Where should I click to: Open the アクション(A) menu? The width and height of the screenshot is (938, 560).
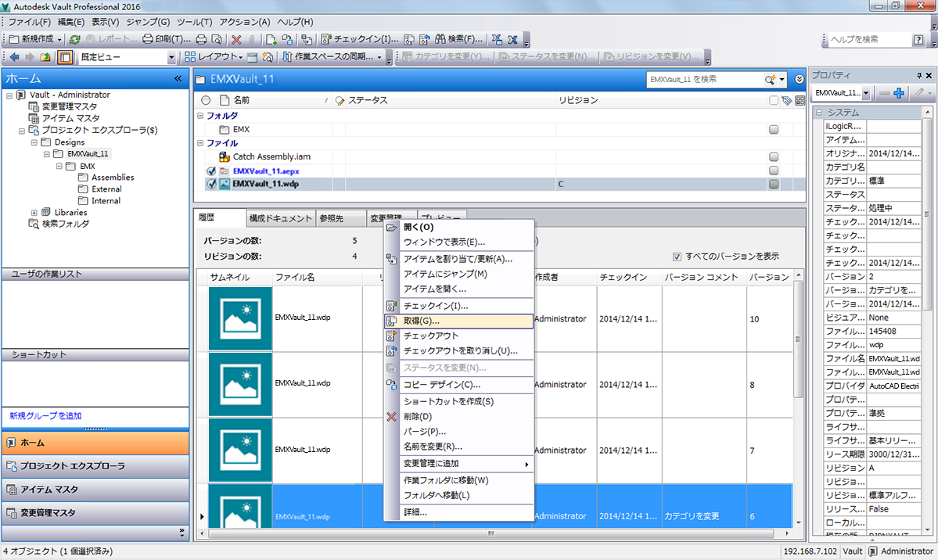(245, 22)
